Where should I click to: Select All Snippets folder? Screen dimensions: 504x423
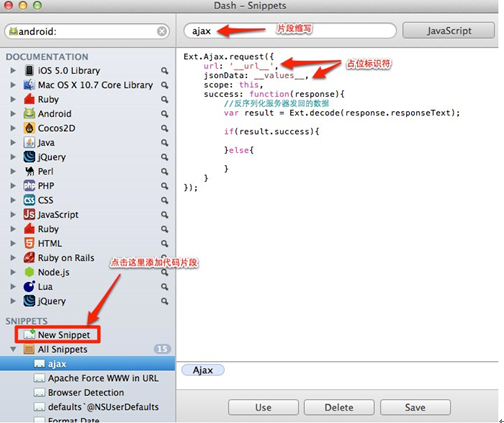[87, 349]
